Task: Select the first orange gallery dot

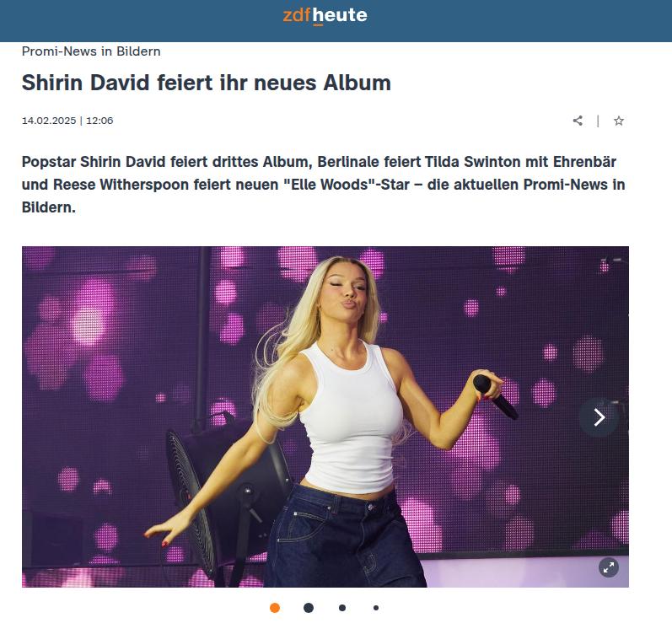Action: (275, 608)
